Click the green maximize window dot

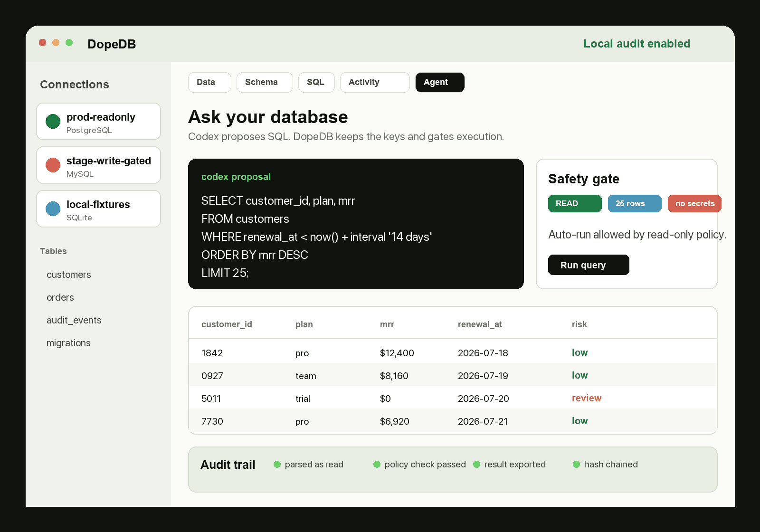click(69, 43)
